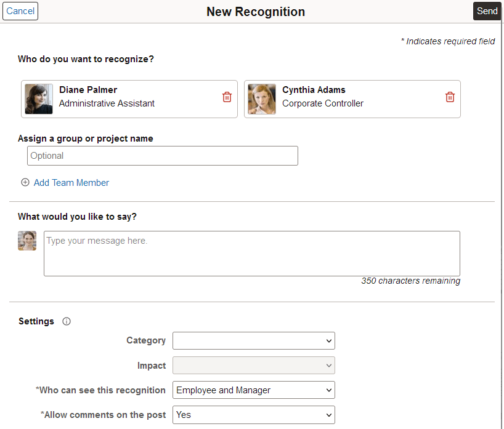504x429 pixels.
Task: Select Cynthia Adams' recipient card
Action: click(x=352, y=98)
